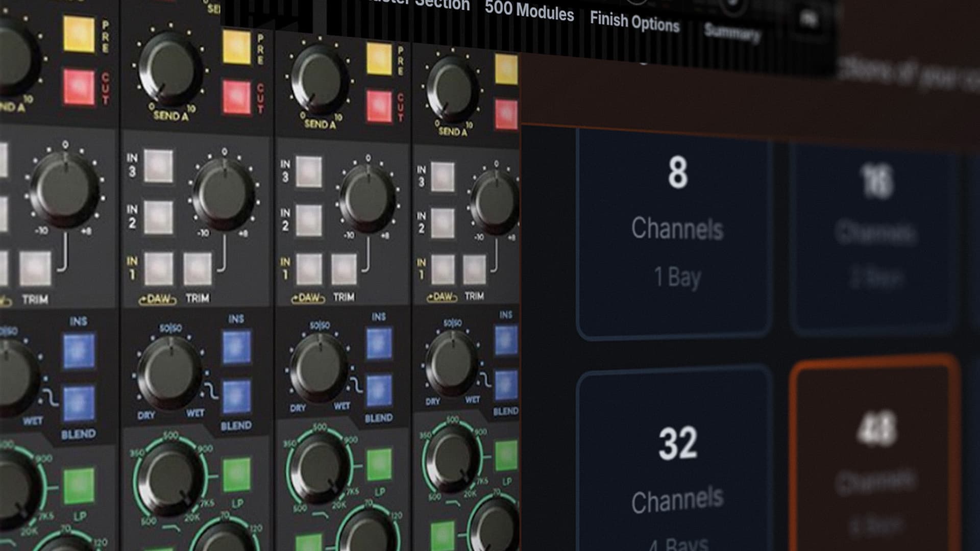
Task: Click the trim level knob on rightmost strip
Action: pyautogui.click(x=494, y=201)
